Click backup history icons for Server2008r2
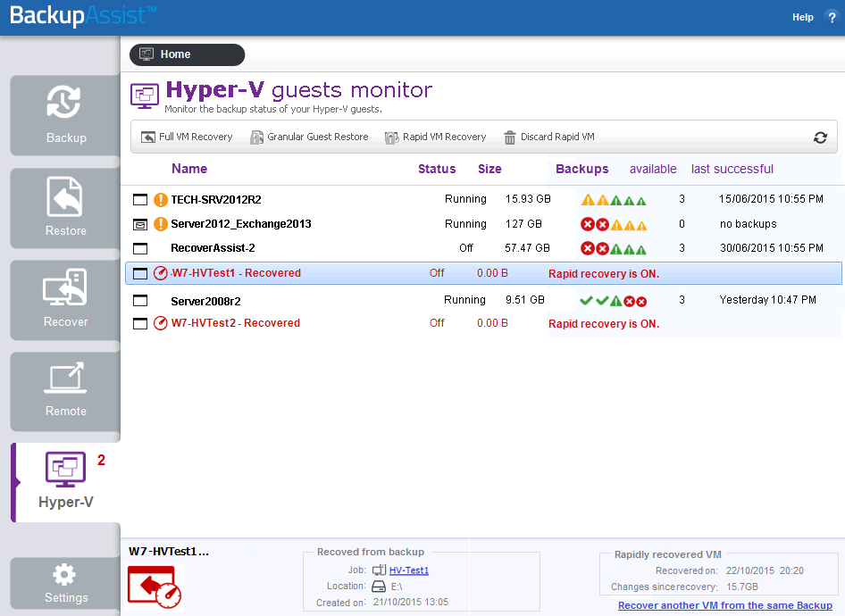 614,301
